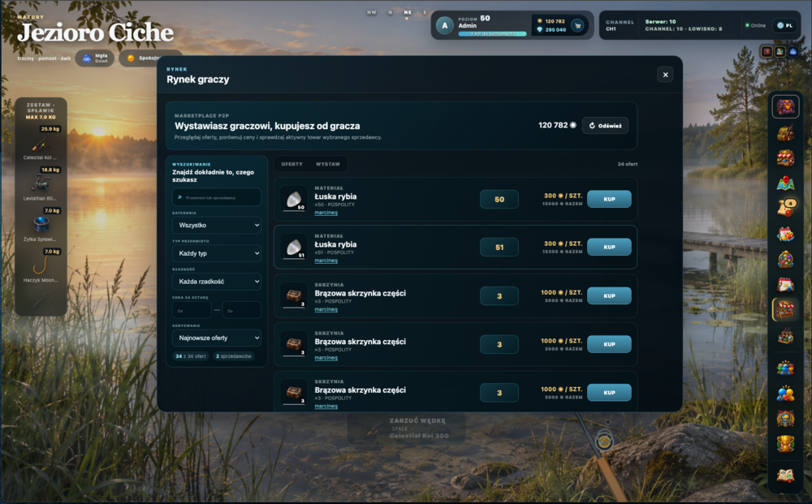This screenshot has width=812, height=504.
Task: Open the Każdy typ dropdown
Action: [x=217, y=253]
